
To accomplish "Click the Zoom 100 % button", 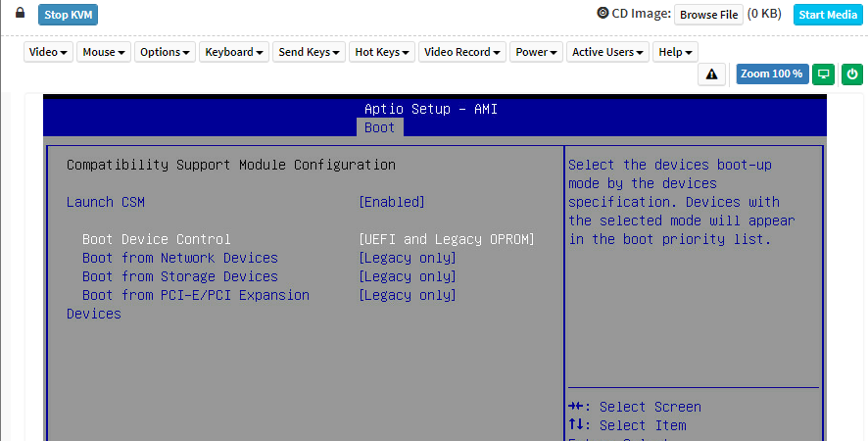I will [x=772, y=74].
